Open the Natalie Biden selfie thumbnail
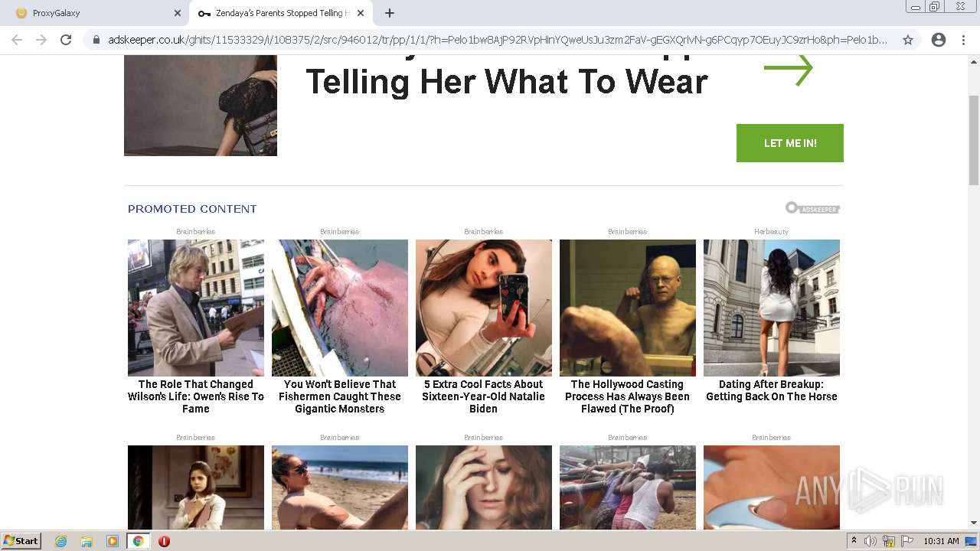Screen dimensions: 980x551 (x=484, y=308)
